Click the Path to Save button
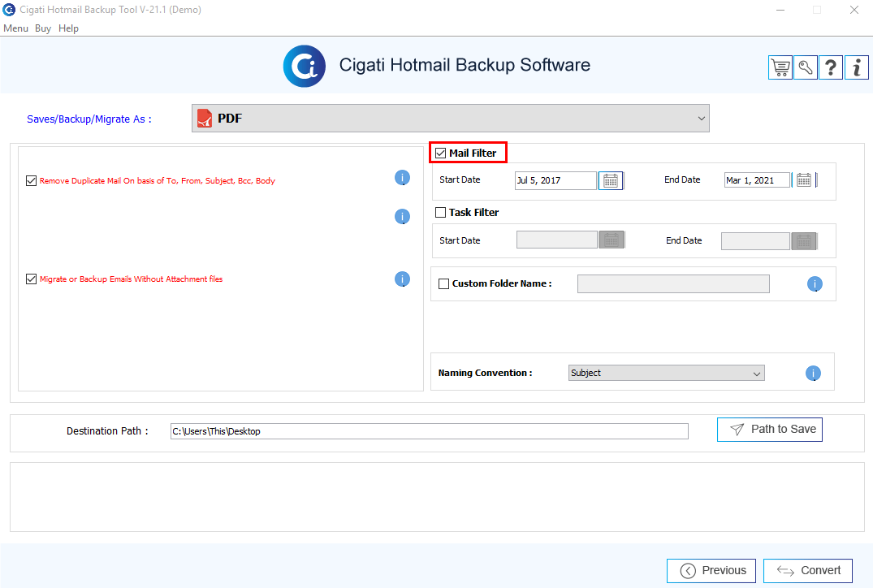Viewport: 873px width, 588px height. 769,430
